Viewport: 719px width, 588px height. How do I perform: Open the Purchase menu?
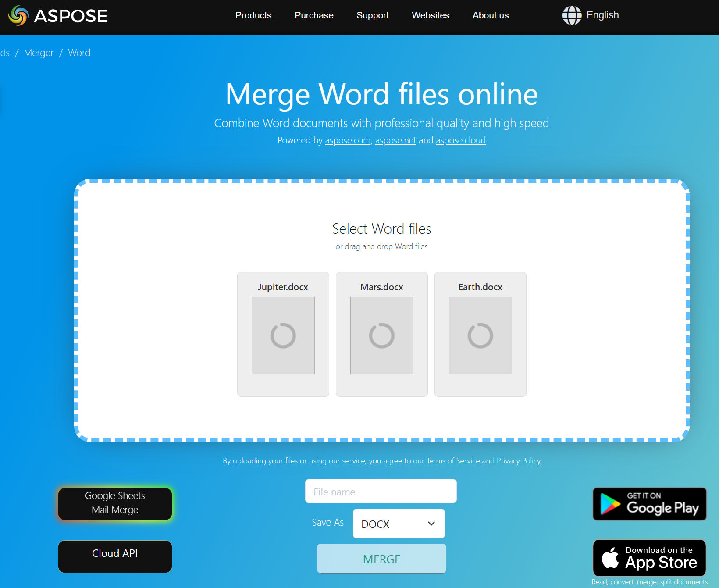314,15
